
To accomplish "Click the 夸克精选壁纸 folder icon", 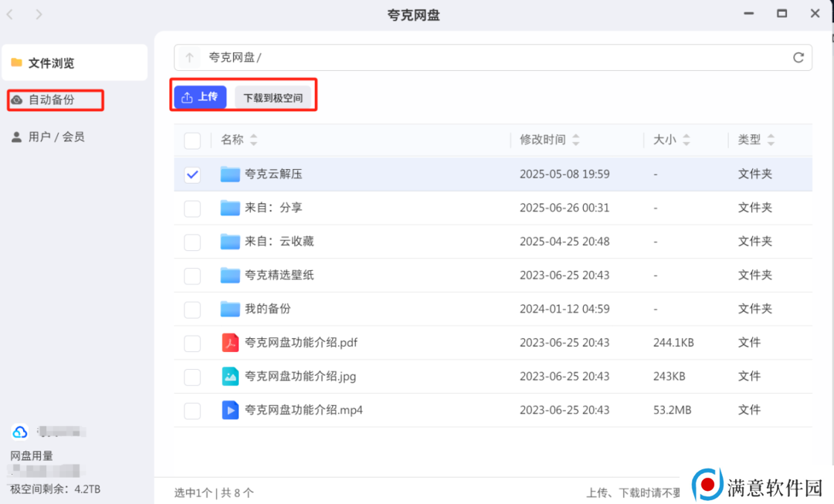I will [x=230, y=275].
